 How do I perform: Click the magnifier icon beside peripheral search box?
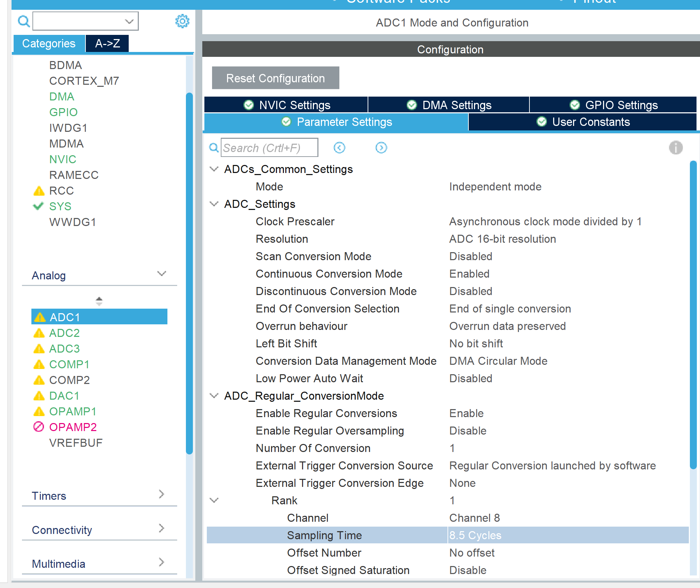(x=24, y=21)
